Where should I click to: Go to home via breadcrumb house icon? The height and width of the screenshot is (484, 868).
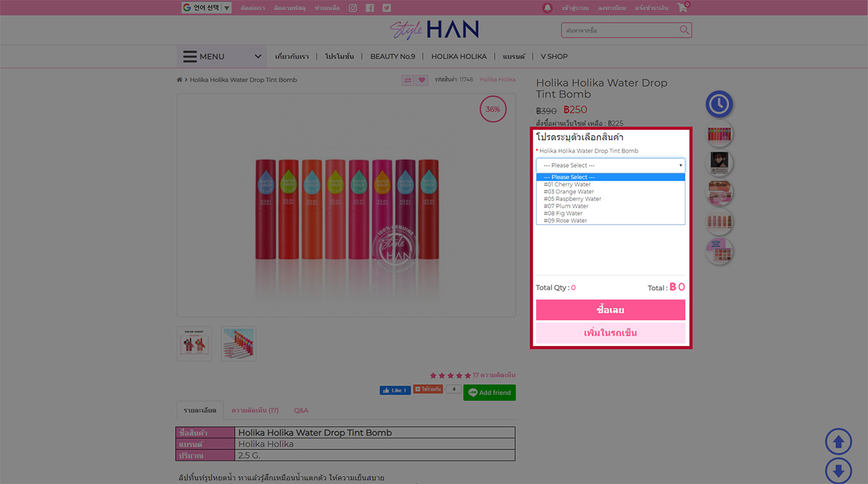click(180, 80)
